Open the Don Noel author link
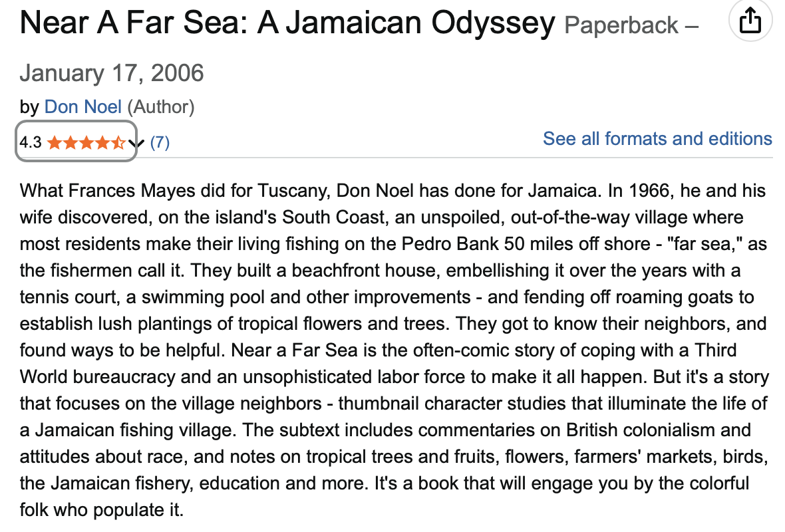The image size is (785, 532). click(x=83, y=106)
